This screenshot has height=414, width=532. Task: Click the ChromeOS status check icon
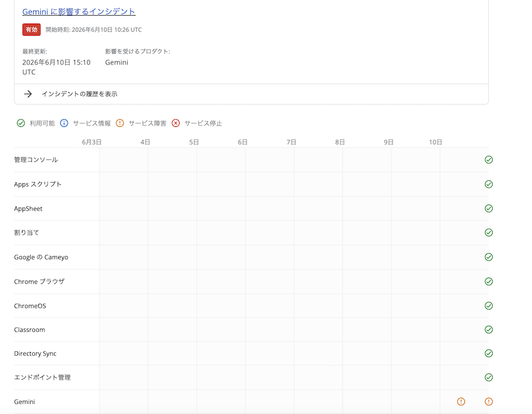coord(489,306)
